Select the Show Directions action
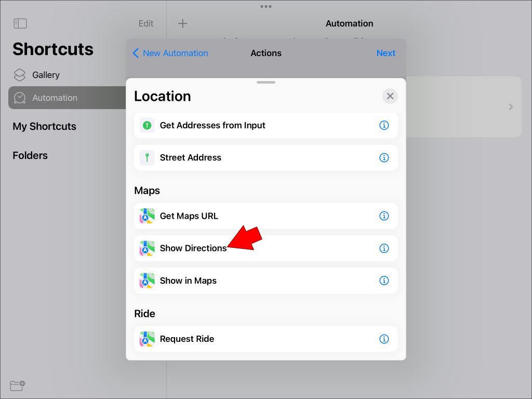The image size is (532, 399). click(193, 248)
